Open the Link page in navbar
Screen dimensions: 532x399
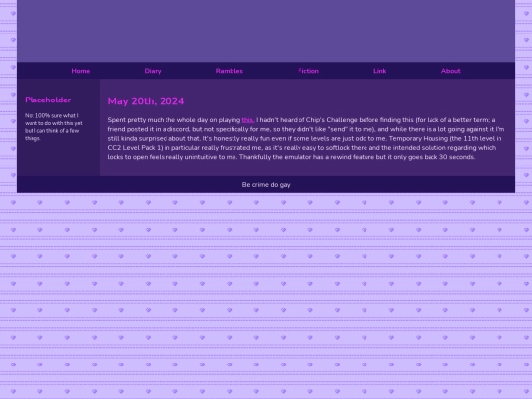379,71
